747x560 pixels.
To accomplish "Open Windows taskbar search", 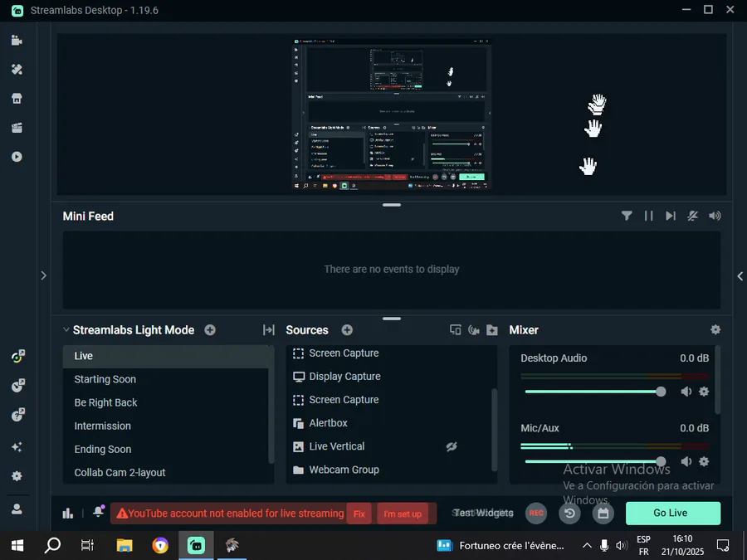I will [52, 546].
